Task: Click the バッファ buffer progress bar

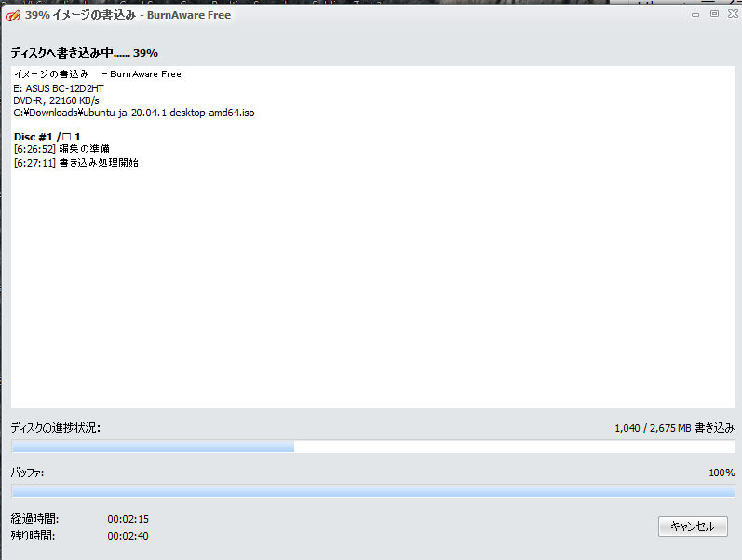Action: point(373,491)
